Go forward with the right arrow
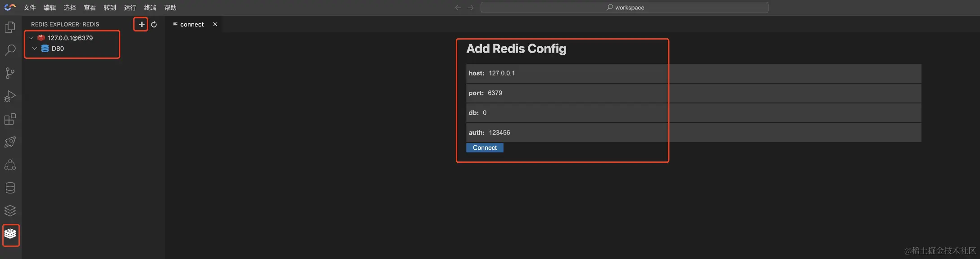 pyautogui.click(x=471, y=8)
